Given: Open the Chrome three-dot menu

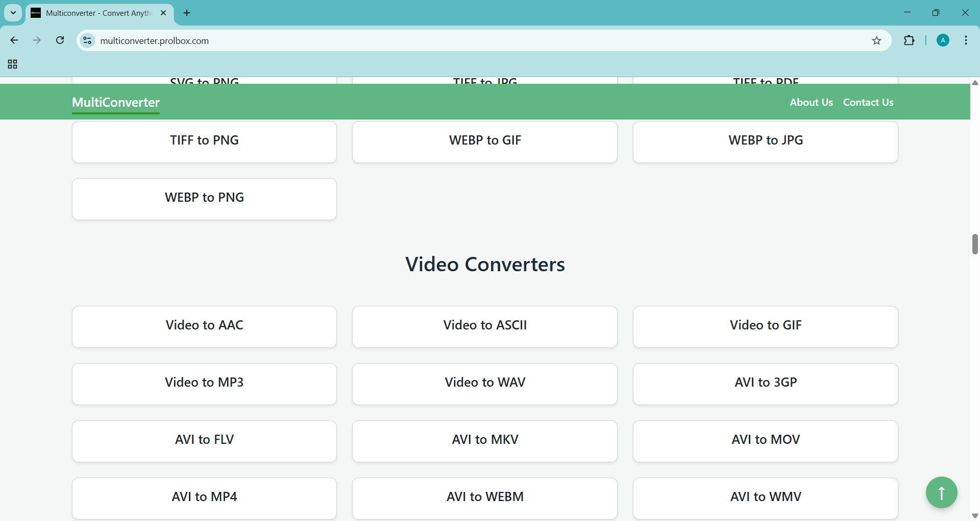Looking at the screenshot, I should [966, 41].
